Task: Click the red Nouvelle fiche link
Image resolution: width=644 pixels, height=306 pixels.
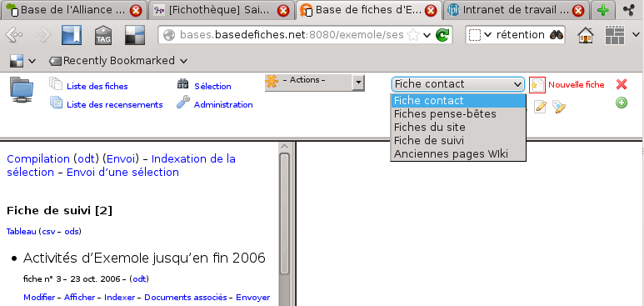Action: [x=577, y=85]
